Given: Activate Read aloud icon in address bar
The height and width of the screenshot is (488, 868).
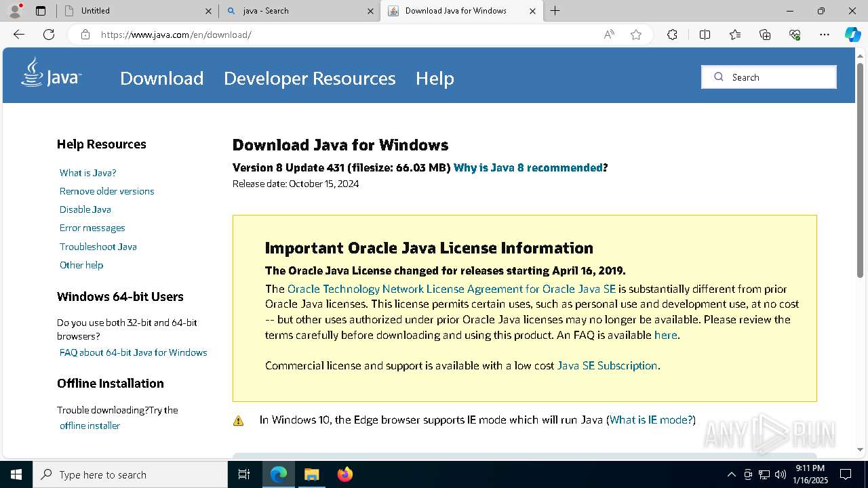Looking at the screenshot, I should coord(609,35).
